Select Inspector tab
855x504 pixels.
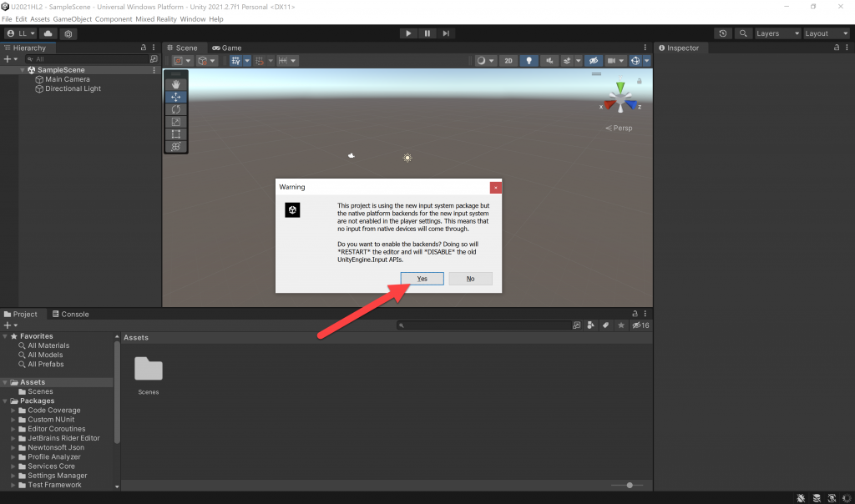(679, 48)
